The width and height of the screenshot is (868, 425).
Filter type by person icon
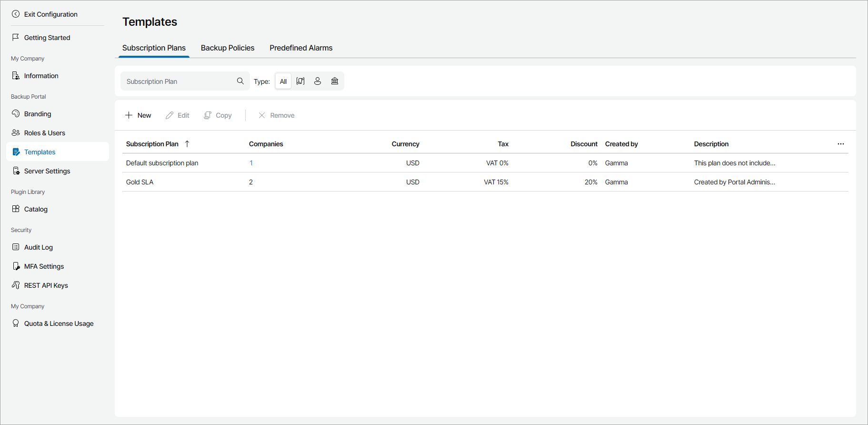[x=318, y=81]
